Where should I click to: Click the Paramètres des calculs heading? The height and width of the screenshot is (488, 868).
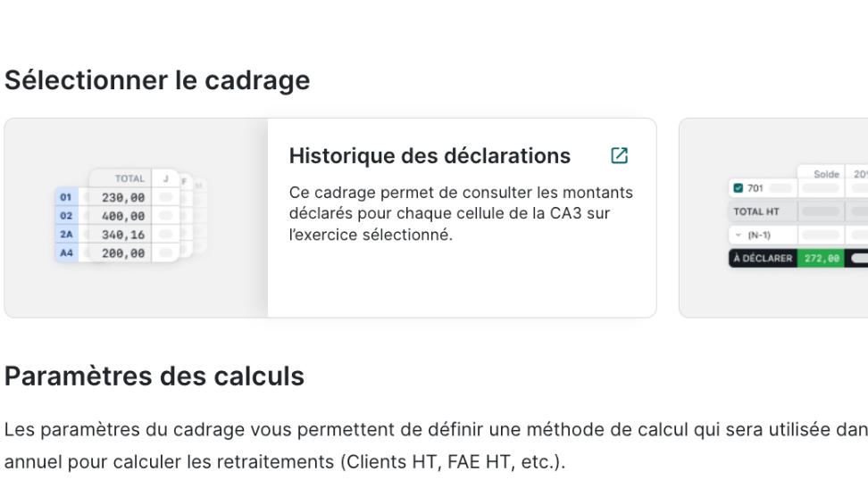pyautogui.click(x=154, y=376)
